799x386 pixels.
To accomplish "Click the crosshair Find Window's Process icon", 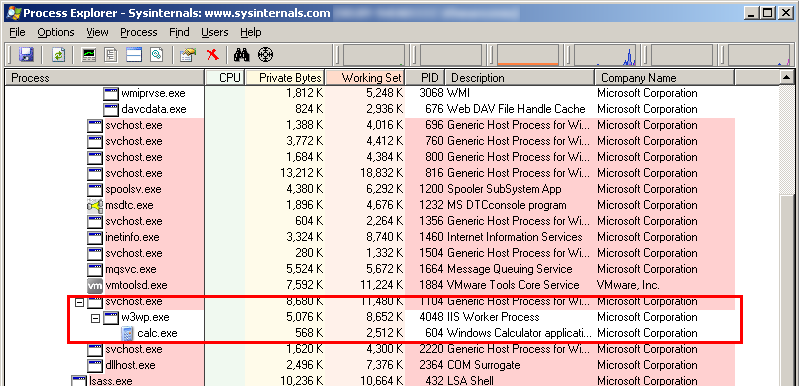I will point(265,54).
